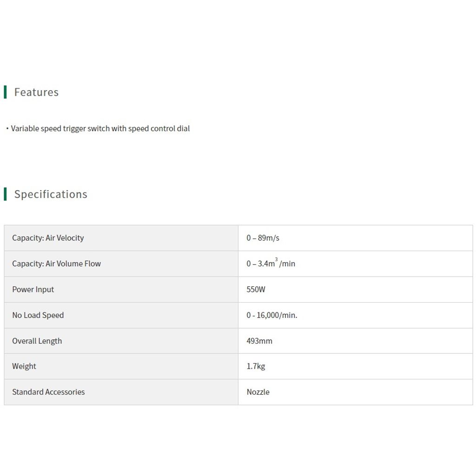Click the Nozzle value cell
The height and width of the screenshot is (476, 476).
click(x=356, y=392)
